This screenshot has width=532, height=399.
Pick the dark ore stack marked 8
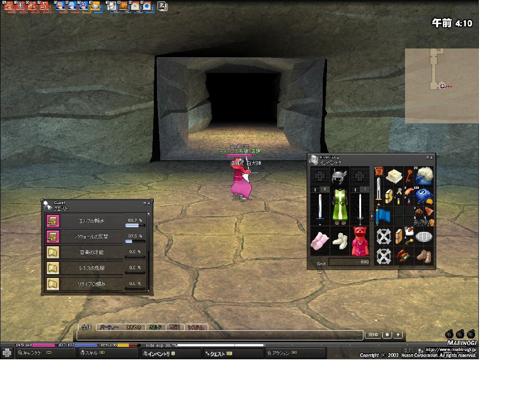coord(418,222)
